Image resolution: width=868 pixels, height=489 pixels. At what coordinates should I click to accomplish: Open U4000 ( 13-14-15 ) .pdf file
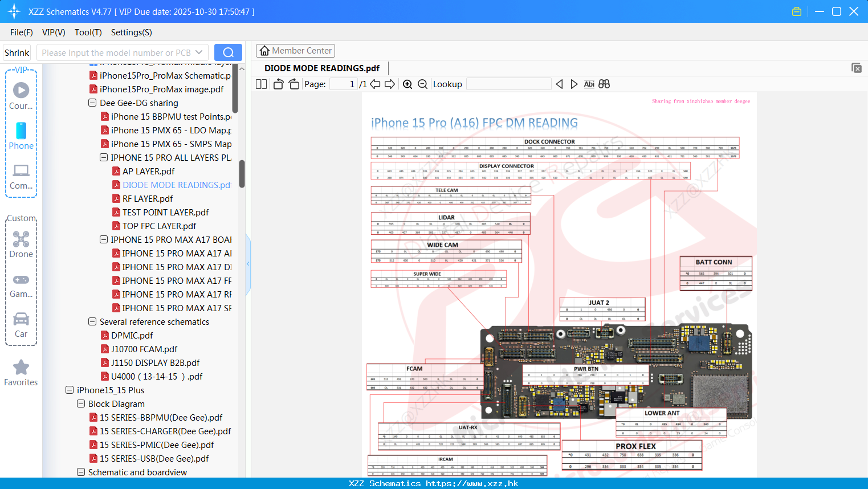[x=157, y=377]
